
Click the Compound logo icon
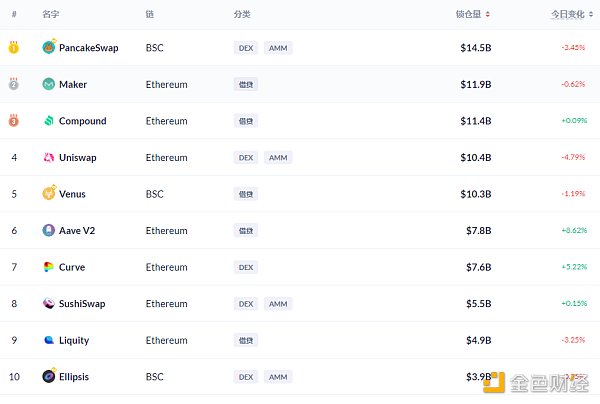point(49,121)
